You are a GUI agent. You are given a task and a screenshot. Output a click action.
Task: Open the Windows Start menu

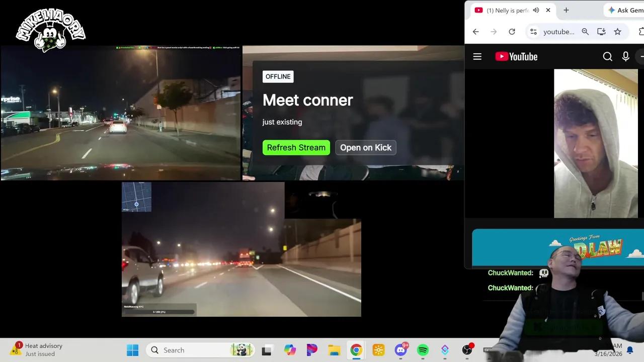click(132, 350)
